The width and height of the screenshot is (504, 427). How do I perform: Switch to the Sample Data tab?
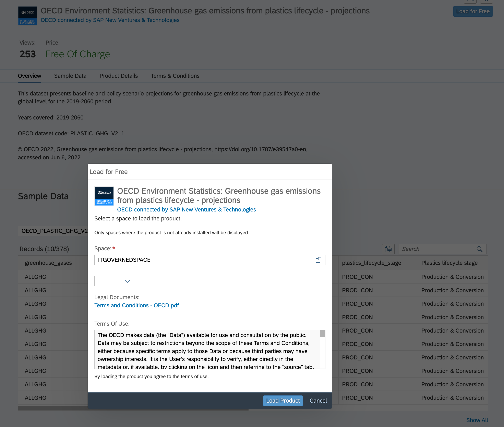click(70, 76)
